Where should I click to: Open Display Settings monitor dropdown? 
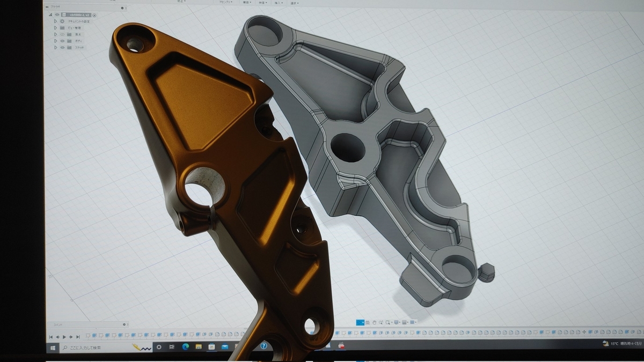pos(398,322)
